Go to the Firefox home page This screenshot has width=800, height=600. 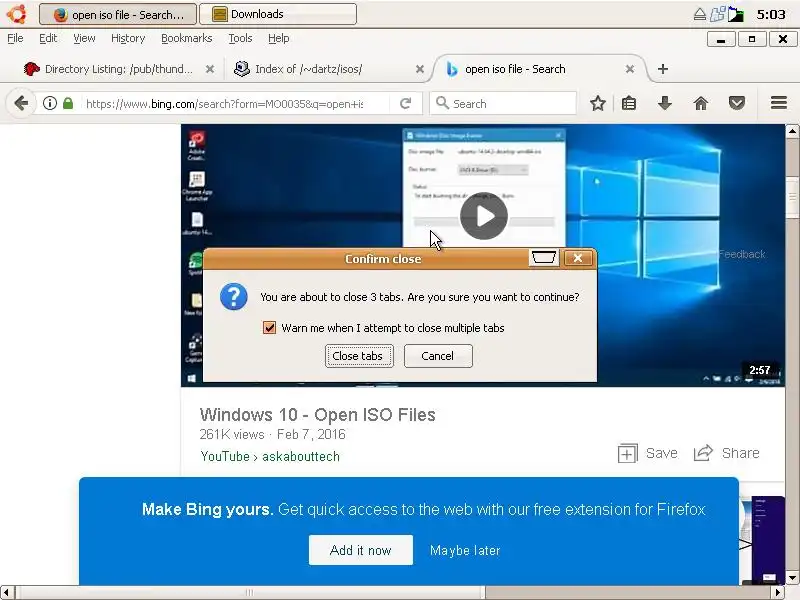pos(701,104)
